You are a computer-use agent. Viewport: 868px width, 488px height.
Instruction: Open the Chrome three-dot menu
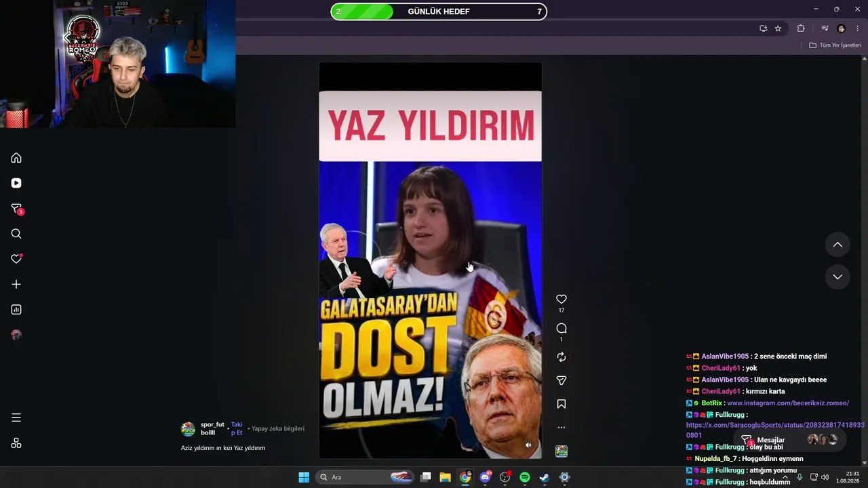[858, 28]
